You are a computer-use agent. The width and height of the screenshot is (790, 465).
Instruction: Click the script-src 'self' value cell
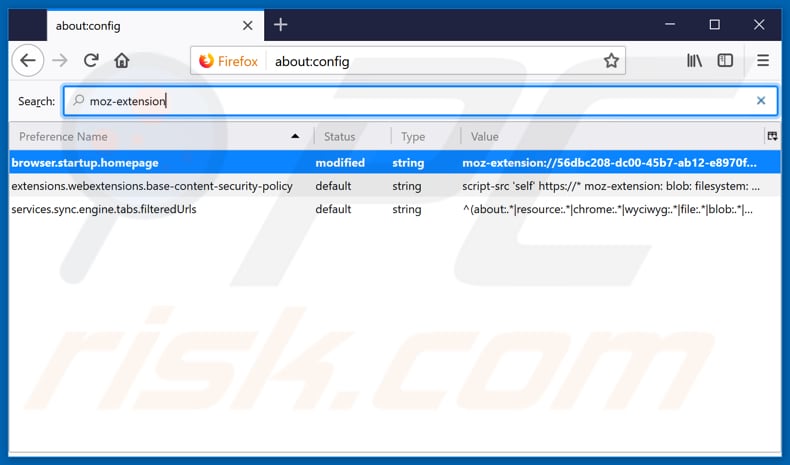pos(611,186)
